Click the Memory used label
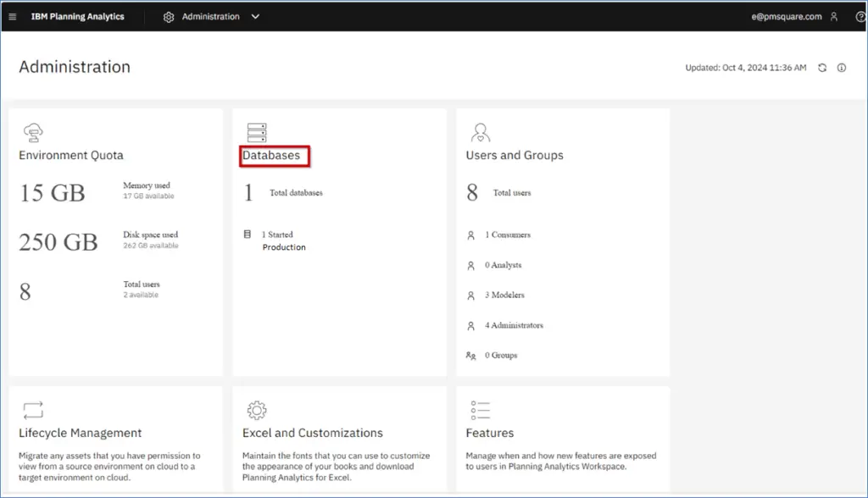The height and width of the screenshot is (498, 868). point(147,185)
